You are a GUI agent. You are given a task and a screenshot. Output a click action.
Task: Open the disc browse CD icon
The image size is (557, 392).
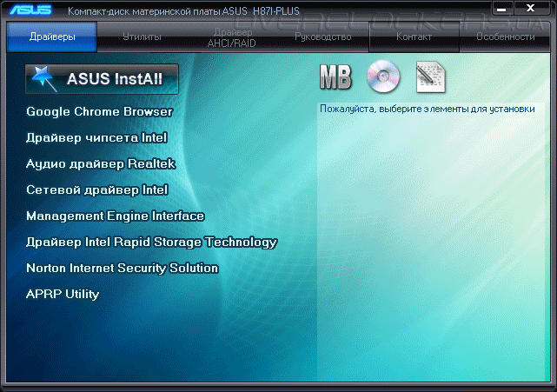click(x=383, y=76)
